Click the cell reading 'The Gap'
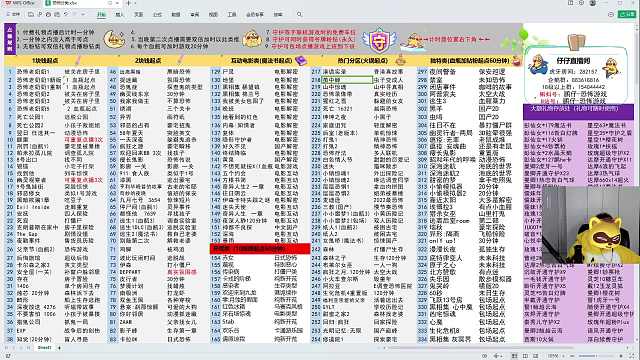 27,234
